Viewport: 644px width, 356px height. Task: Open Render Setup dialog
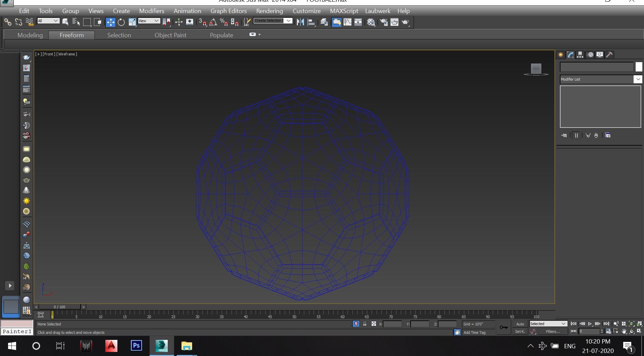pyautogui.click(x=383, y=22)
